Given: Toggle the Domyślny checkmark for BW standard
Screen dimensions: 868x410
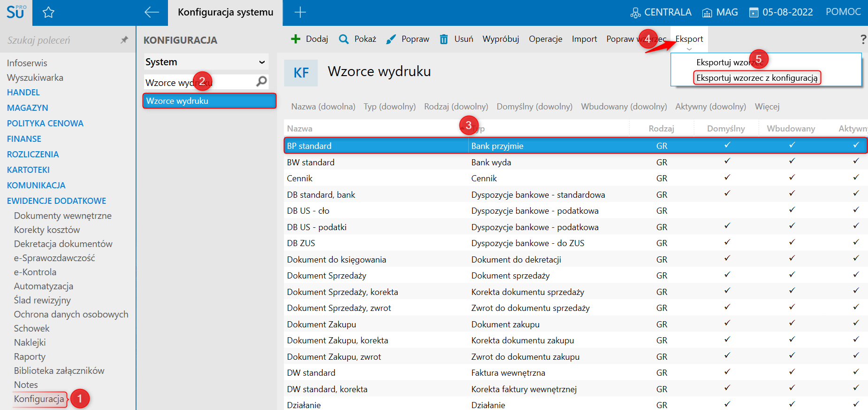Looking at the screenshot, I should (x=727, y=161).
